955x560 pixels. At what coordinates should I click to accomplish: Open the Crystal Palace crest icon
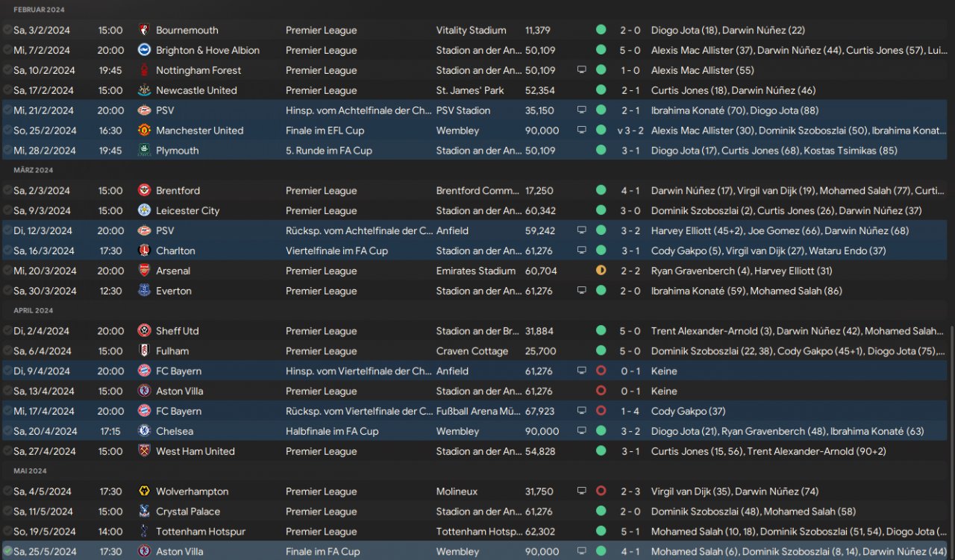click(x=145, y=512)
